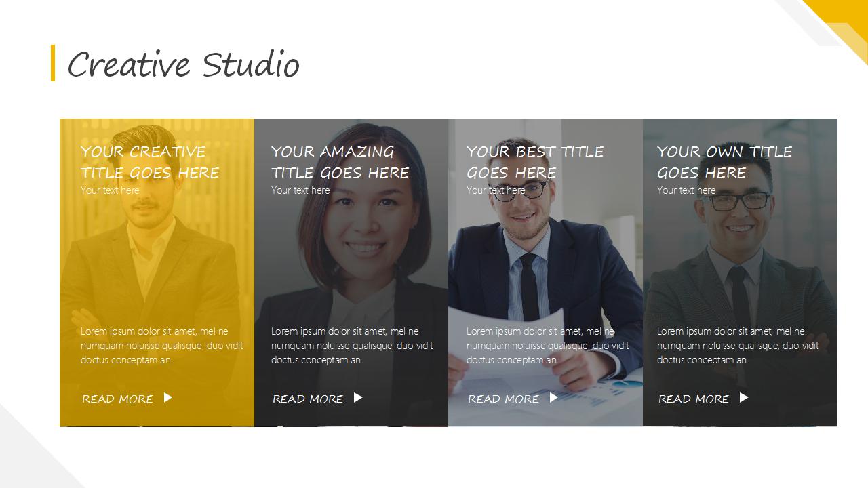Image resolution: width=868 pixels, height=488 pixels.
Task: Select the woman's portrait photo thumbnail
Action: click(x=351, y=272)
